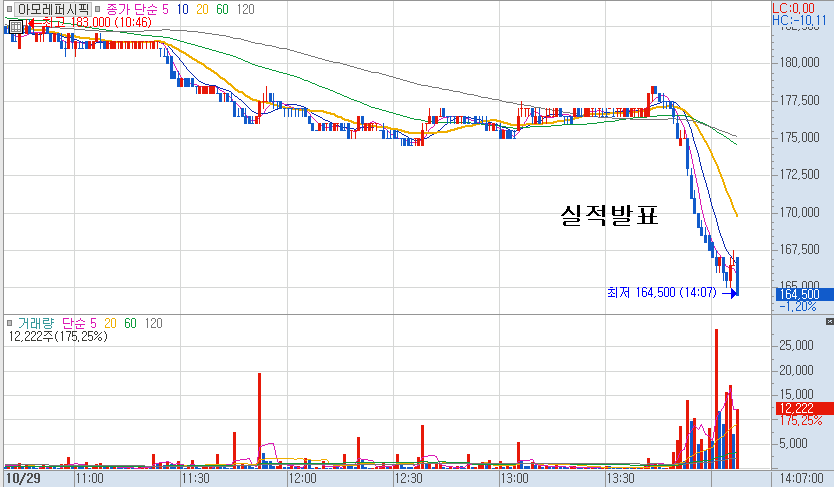
Task: Click the red 12,222 volume tag
Action: 796,408
